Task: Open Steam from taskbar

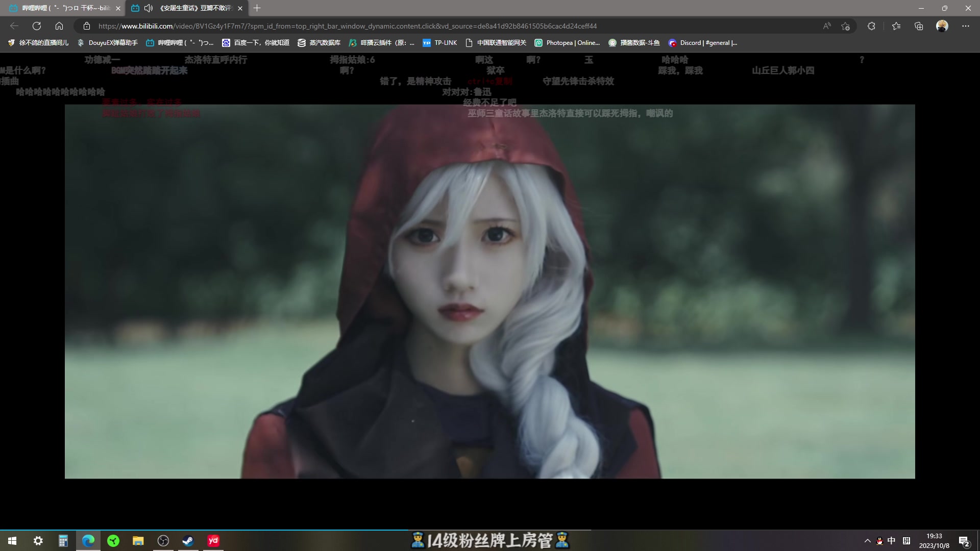Action: point(188,541)
